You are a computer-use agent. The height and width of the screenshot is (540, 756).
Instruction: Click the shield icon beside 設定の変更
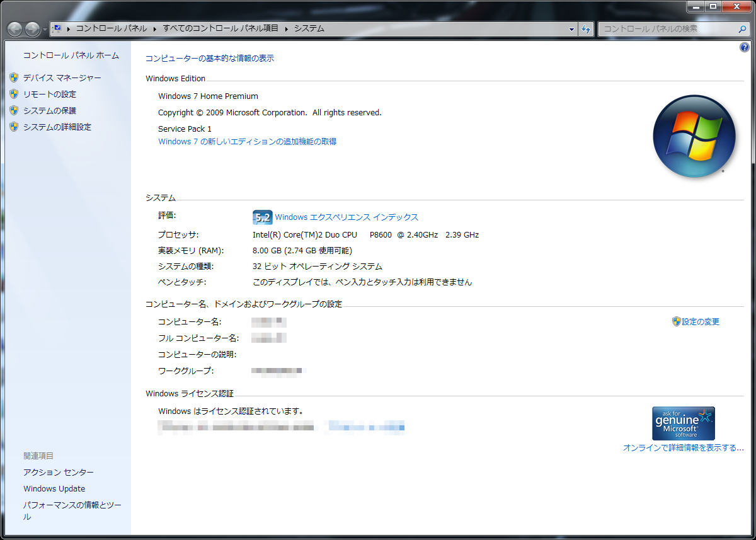tap(677, 321)
